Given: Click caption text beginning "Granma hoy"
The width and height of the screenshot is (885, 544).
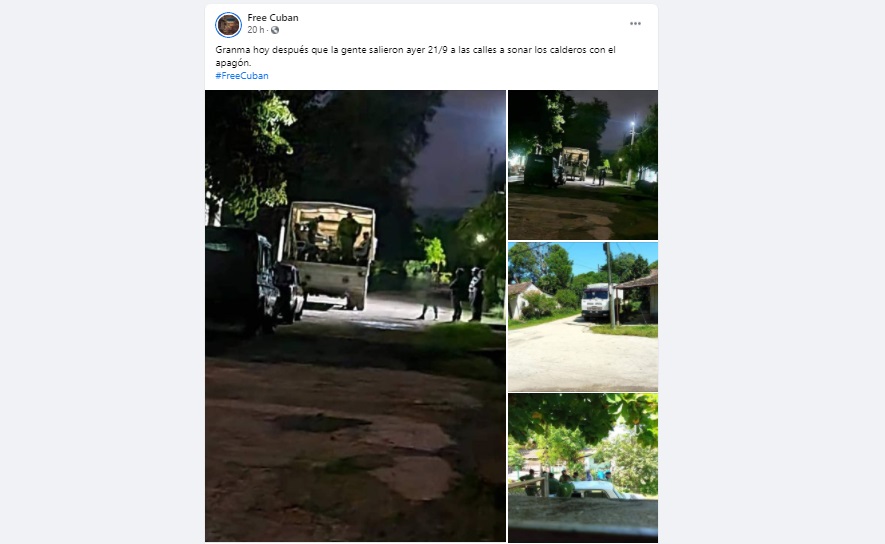Looking at the screenshot, I should (415, 56).
